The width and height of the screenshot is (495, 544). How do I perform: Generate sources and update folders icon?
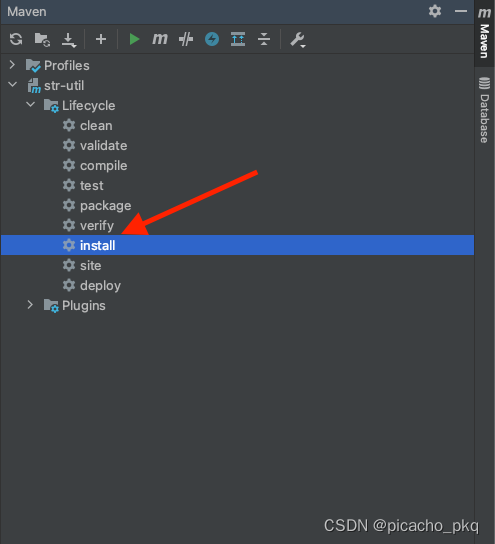(x=42, y=39)
